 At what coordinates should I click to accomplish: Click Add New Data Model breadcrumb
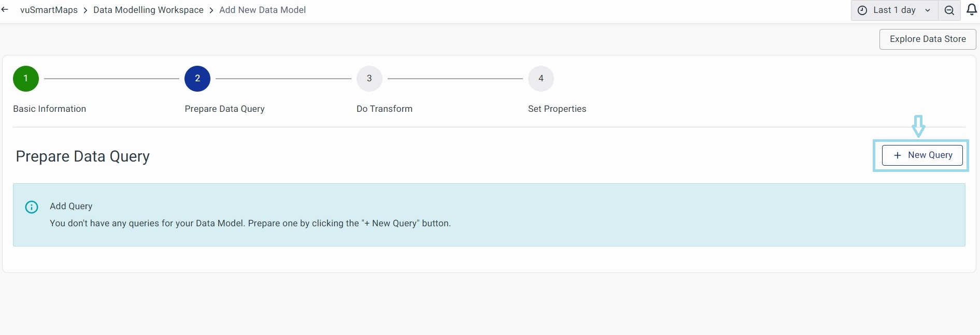262,10
